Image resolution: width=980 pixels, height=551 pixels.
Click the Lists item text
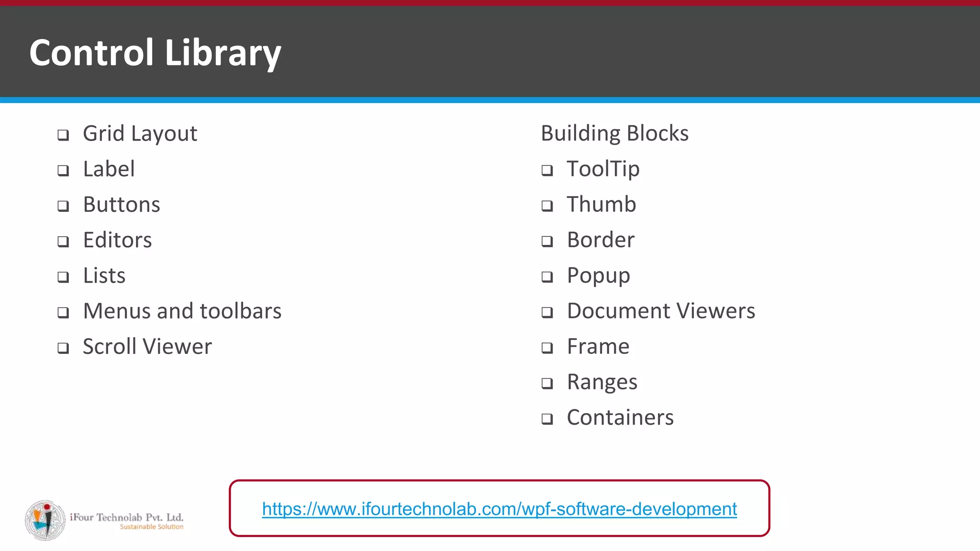(x=104, y=275)
